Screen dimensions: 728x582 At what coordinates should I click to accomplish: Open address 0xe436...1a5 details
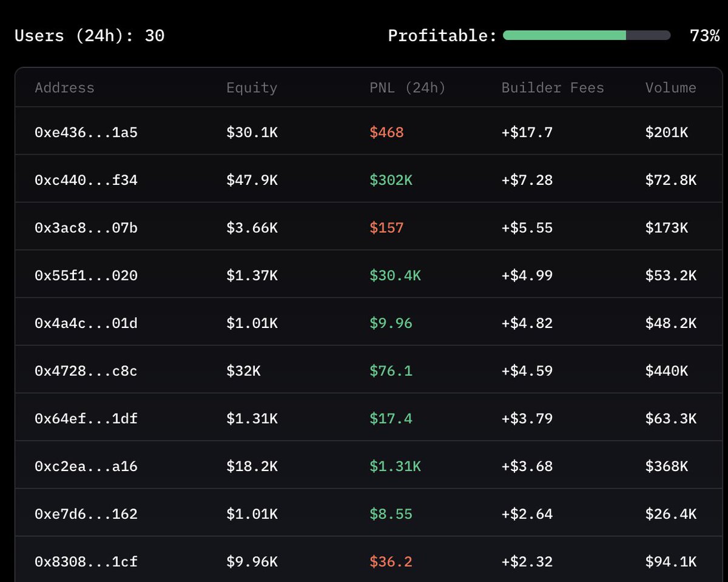pyautogui.click(x=85, y=132)
